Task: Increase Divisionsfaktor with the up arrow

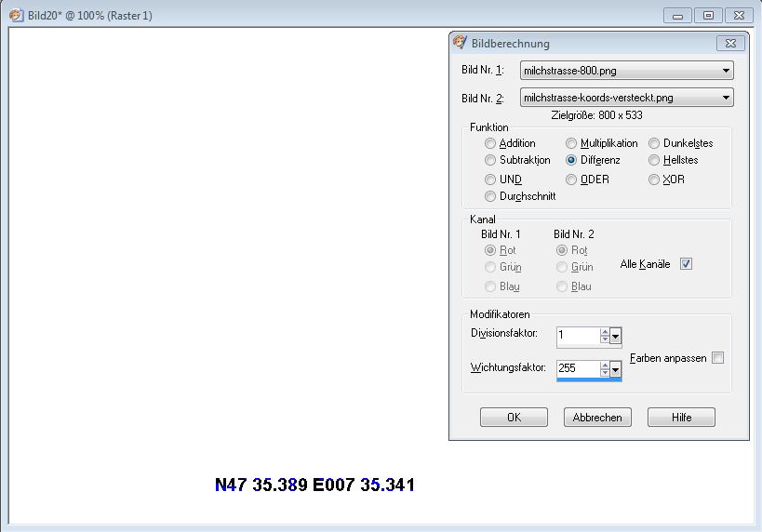Action: coord(605,332)
